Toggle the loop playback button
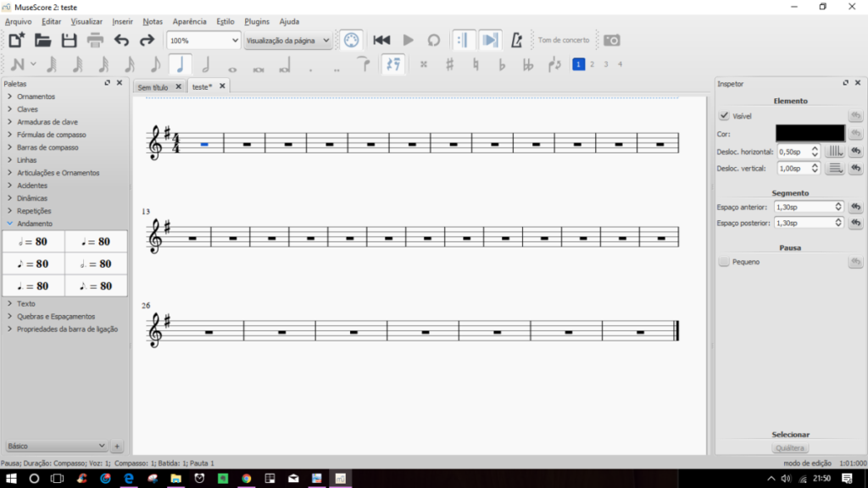Viewport: 868px width, 488px height. coord(433,40)
